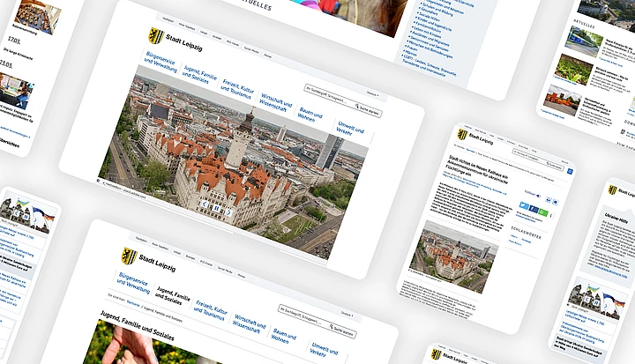This screenshot has height=364, width=635.
Task: Click the search button on the article tablet page
Action: tap(555, 166)
